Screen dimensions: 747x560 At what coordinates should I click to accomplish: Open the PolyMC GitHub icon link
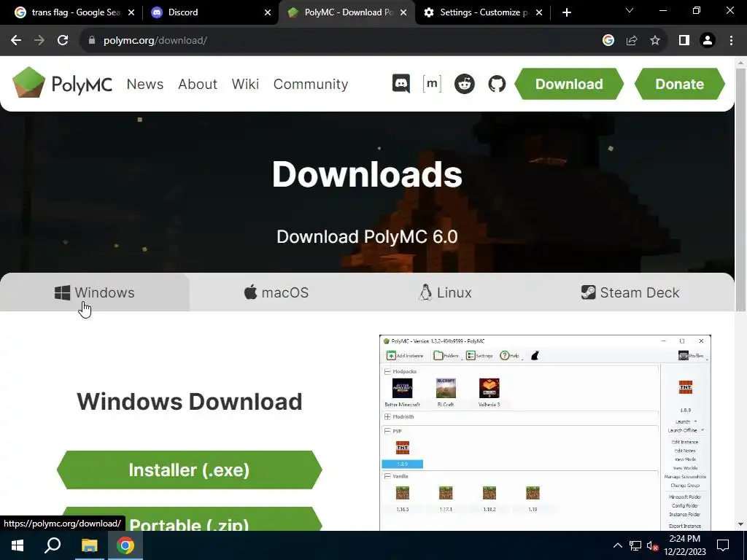tap(496, 84)
